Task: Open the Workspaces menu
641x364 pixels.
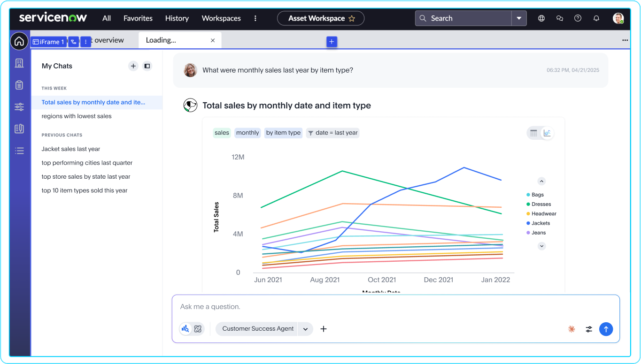Action: click(x=221, y=18)
